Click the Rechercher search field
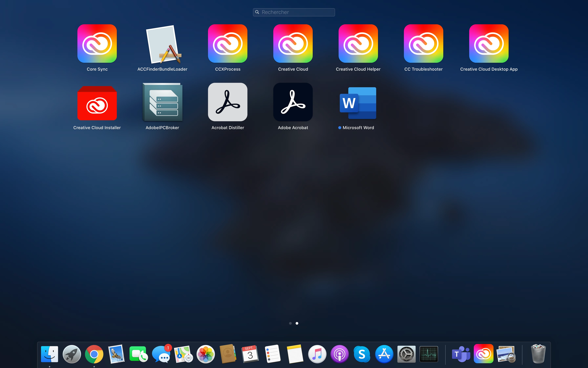The height and width of the screenshot is (368, 588). 294,12
